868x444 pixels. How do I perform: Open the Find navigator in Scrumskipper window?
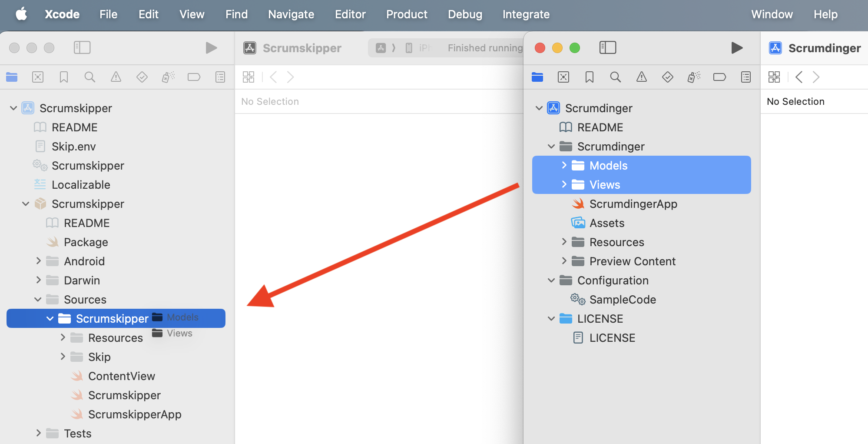point(90,77)
